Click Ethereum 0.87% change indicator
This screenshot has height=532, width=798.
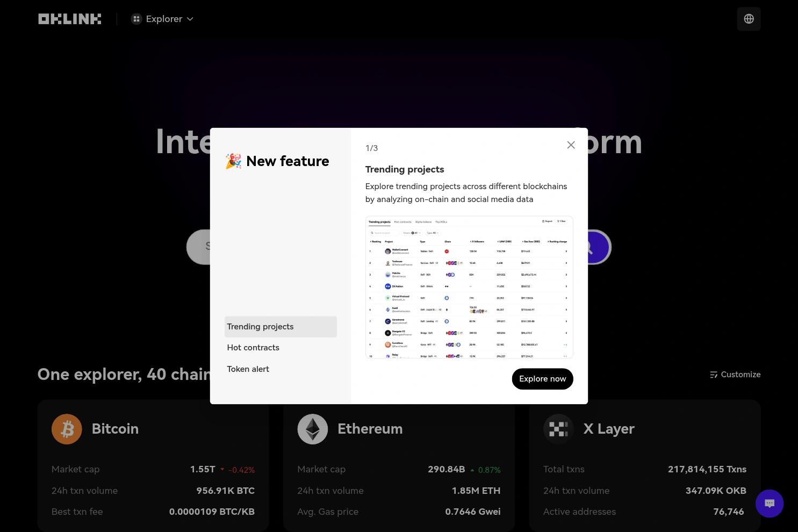click(x=485, y=470)
